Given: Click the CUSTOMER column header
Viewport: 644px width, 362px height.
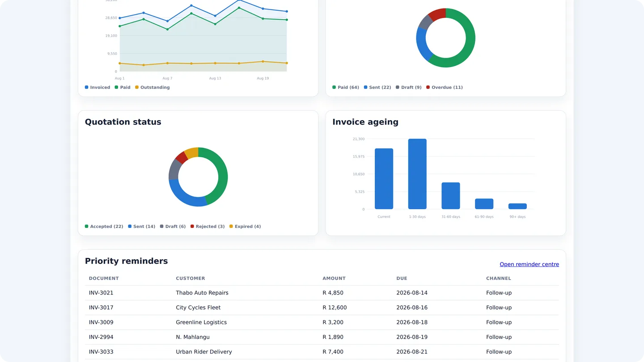Looking at the screenshot, I should coord(191,278).
